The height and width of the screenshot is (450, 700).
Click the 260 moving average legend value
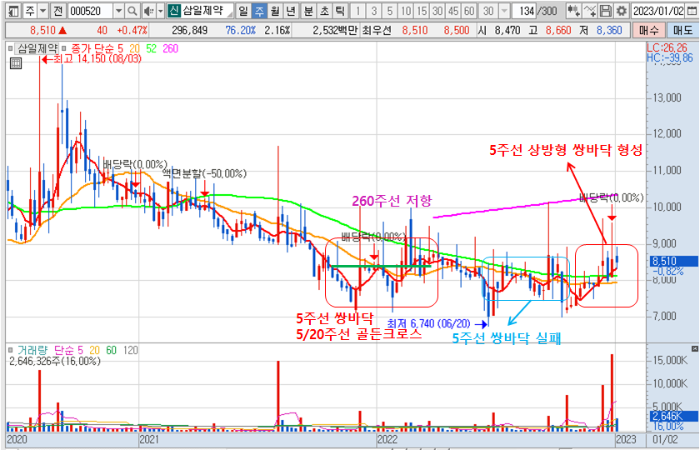pyautogui.click(x=170, y=48)
